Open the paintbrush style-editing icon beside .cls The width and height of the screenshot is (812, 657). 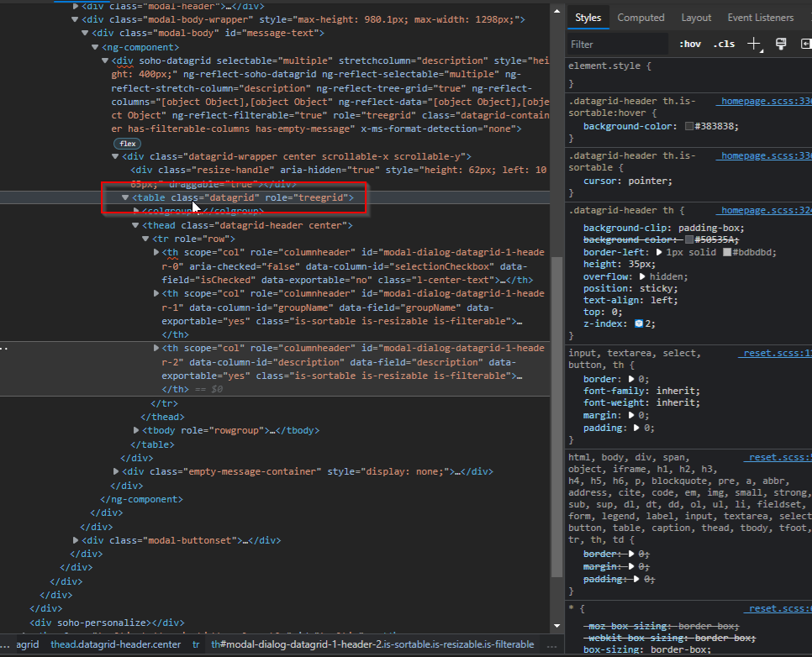pos(781,44)
